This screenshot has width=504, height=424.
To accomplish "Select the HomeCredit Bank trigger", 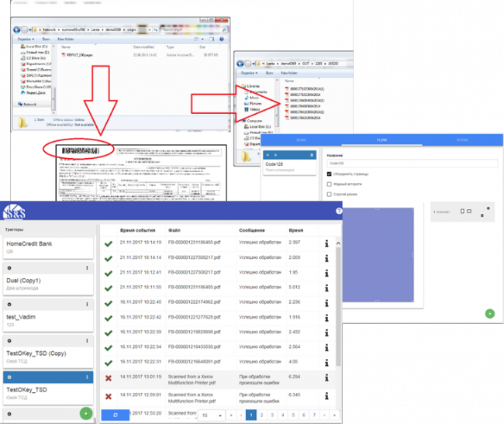I will pos(48,249).
